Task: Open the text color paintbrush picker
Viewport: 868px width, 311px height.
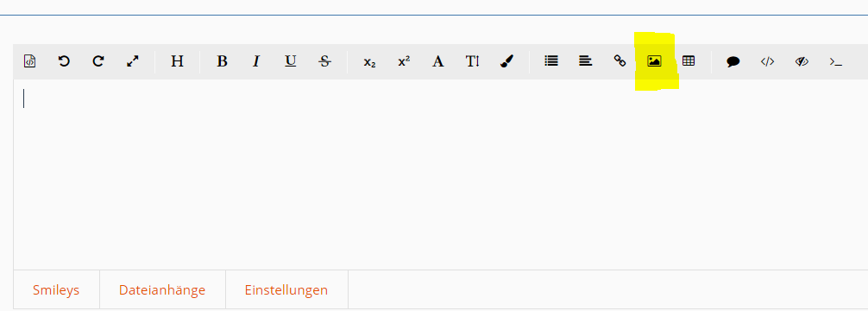Action: [x=506, y=61]
